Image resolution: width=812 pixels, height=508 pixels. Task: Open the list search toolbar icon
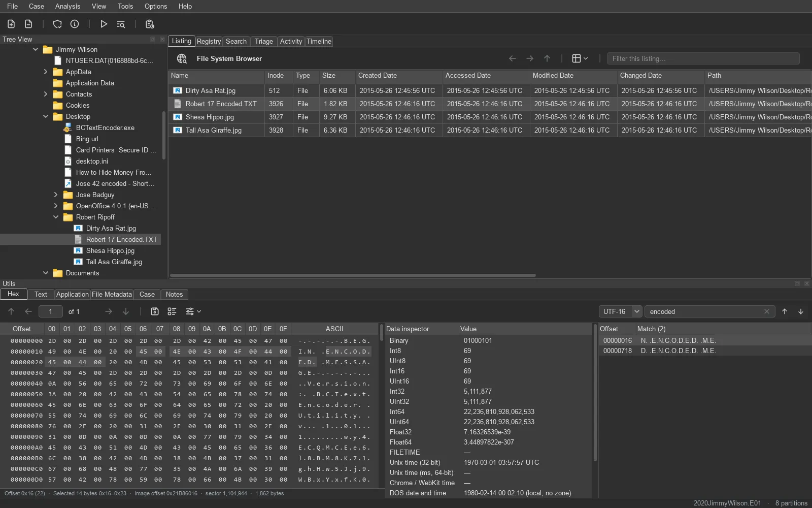click(121, 24)
